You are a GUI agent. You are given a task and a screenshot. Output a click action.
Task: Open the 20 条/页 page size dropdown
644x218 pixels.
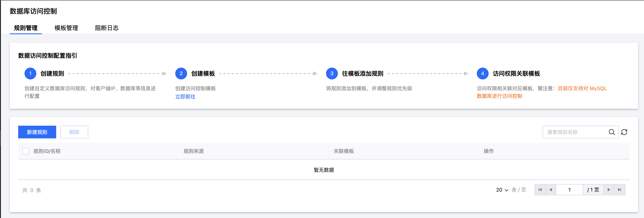(x=502, y=190)
